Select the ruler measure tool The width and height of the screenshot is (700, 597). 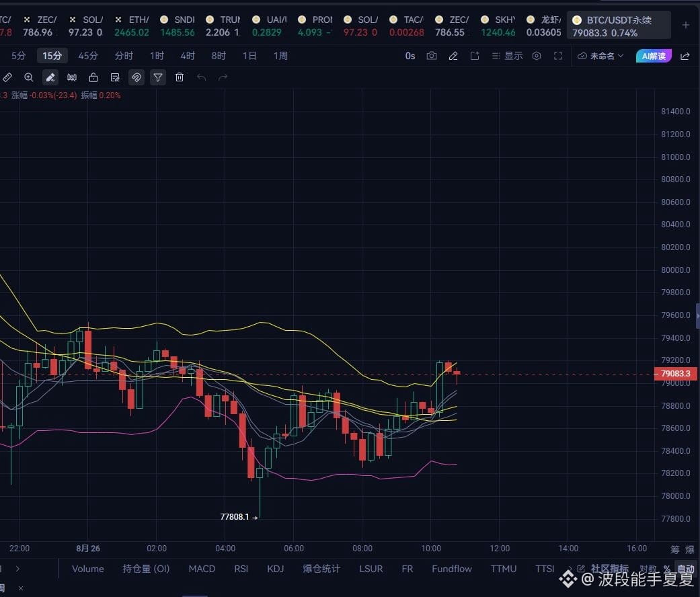[x=7, y=77]
